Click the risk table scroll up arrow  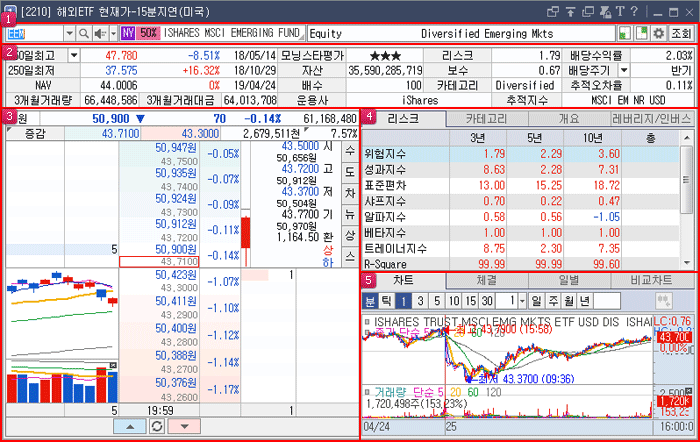[x=687, y=138]
